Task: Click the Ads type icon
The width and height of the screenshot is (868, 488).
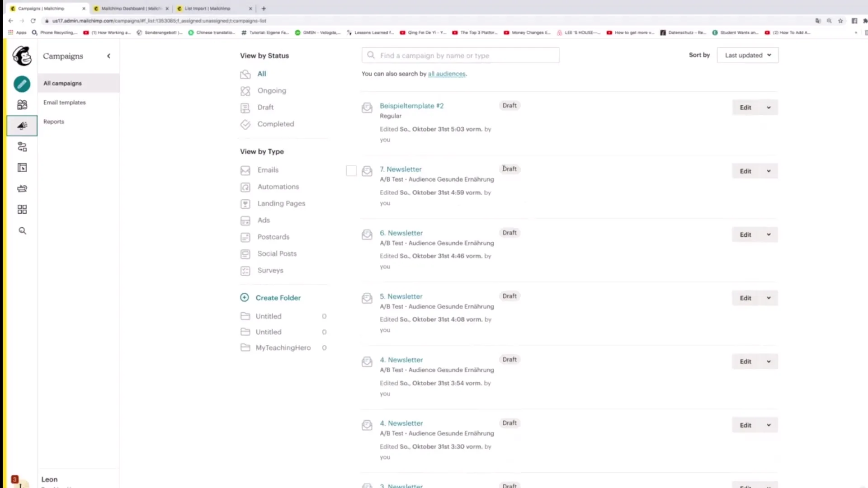Action: [x=245, y=221]
